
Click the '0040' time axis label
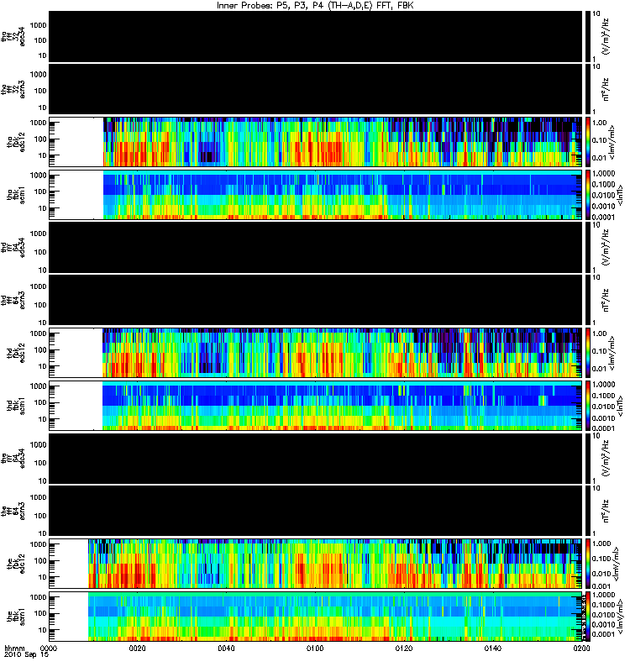click(x=226, y=648)
